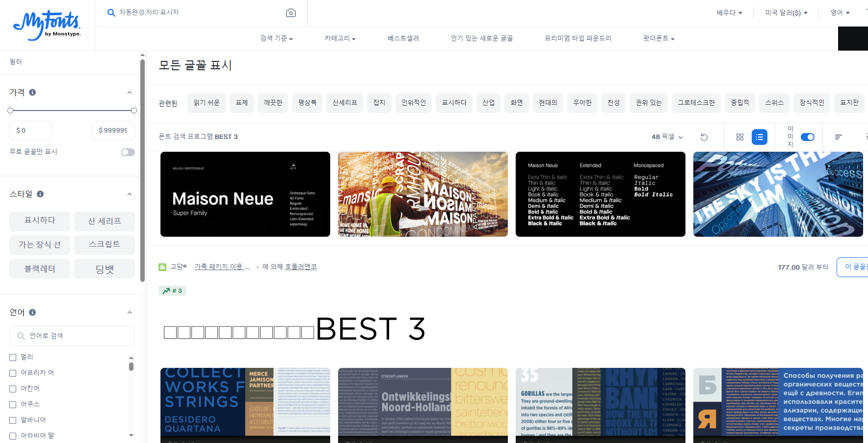Image resolution: width=868 pixels, height=443 pixels.
Task: Open the Maison Neue weights list thumbnail
Action: 601,194
